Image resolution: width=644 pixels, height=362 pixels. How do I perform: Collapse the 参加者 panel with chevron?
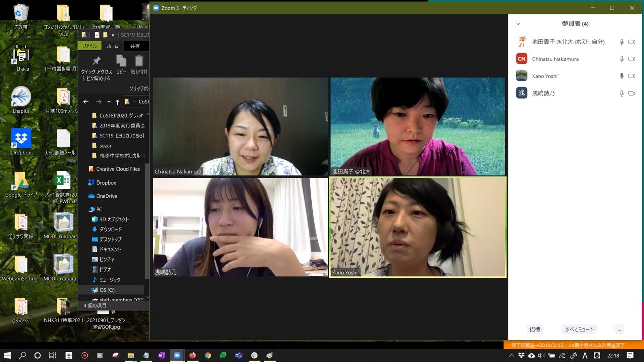click(x=518, y=24)
